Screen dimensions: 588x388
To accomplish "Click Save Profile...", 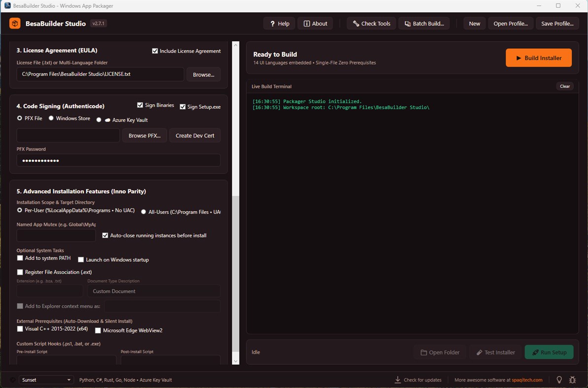I will click(557, 24).
